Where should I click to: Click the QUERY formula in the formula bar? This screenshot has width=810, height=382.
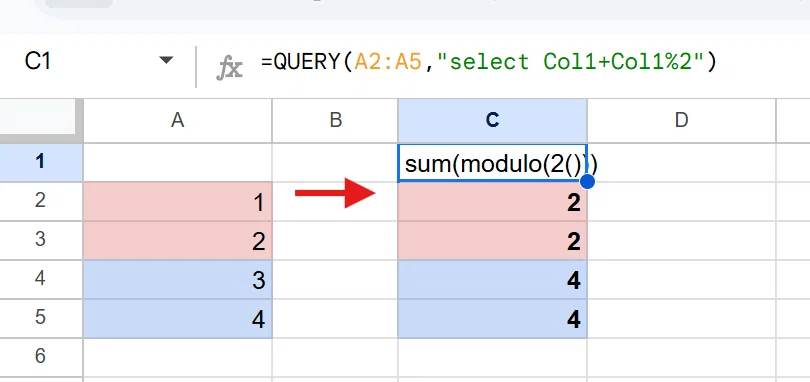click(489, 62)
